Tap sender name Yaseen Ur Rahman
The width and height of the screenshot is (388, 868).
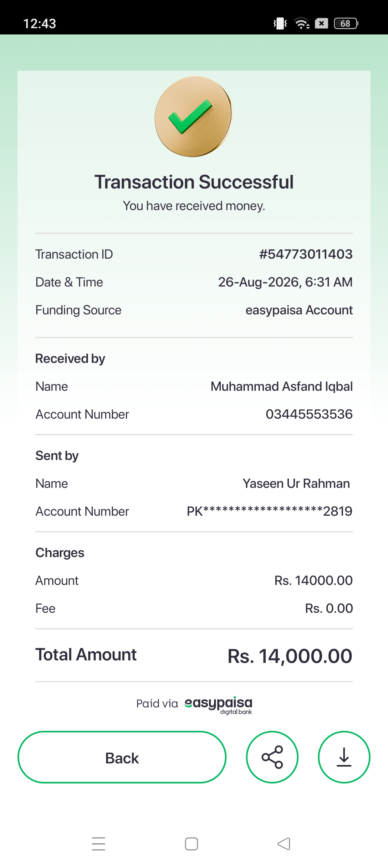pos(296,483)
